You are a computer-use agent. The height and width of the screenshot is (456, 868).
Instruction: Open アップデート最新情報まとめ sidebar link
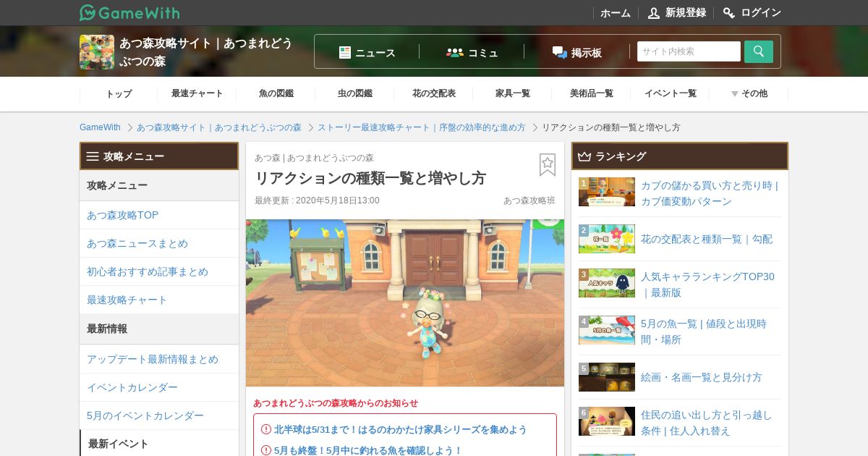point(153,359)
